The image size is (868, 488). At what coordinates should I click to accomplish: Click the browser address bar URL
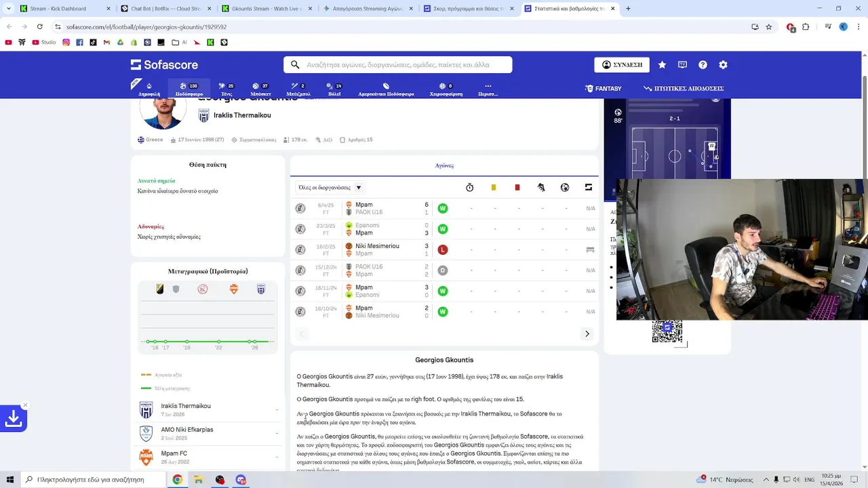[146, 27]
